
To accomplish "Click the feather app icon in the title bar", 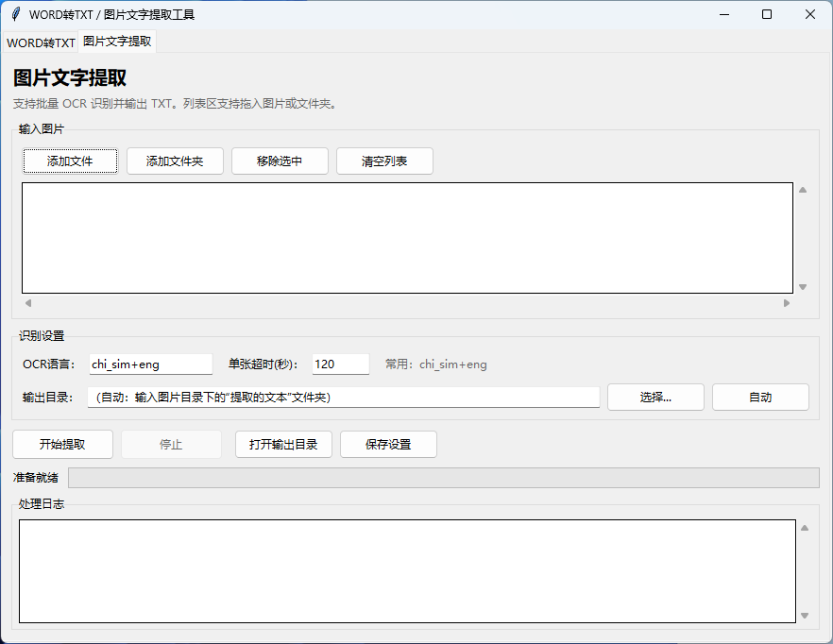I will tap(16, 14).
